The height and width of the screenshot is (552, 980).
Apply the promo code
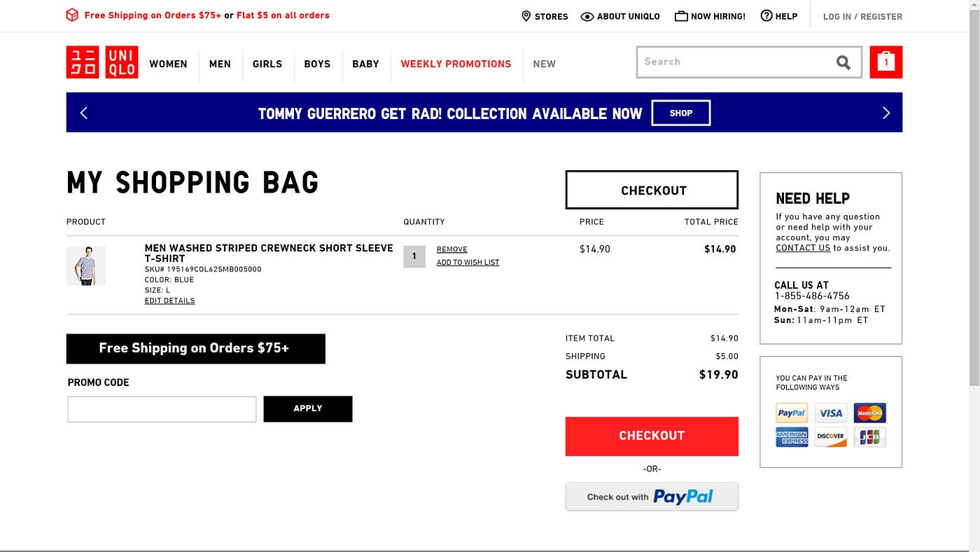pos(307,408)
